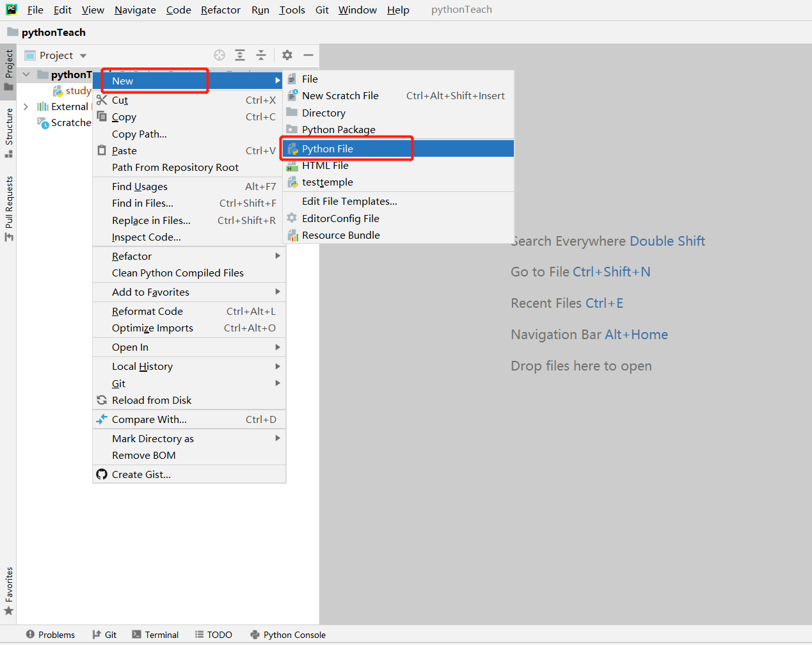Open the Problems tool window tab

pyautogui.click(x=50, y=635)
